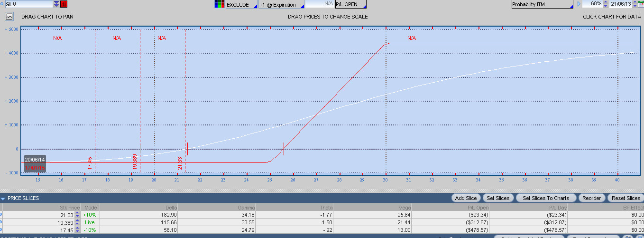This screenshot has width=644, height=238.
Task: Click the 20/06/14 date label on chart
Action: tap(35, 160)
